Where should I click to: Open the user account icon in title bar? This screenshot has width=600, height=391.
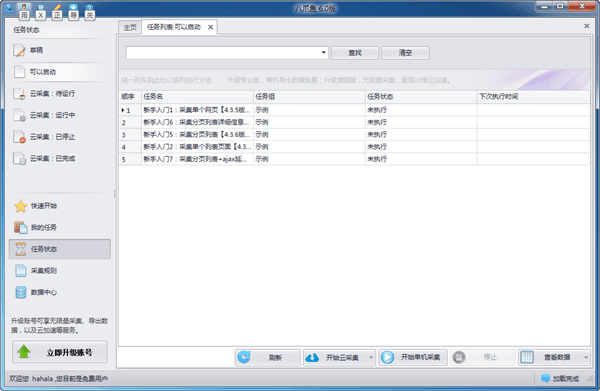(x=24, y=8)
